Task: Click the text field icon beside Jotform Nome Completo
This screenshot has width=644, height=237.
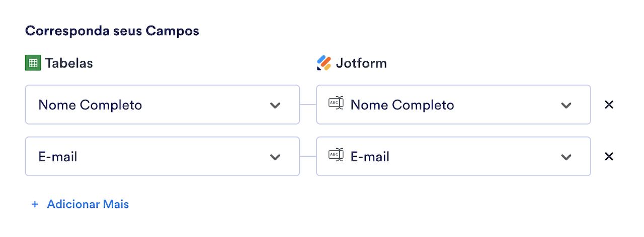Action: (336, 104)
